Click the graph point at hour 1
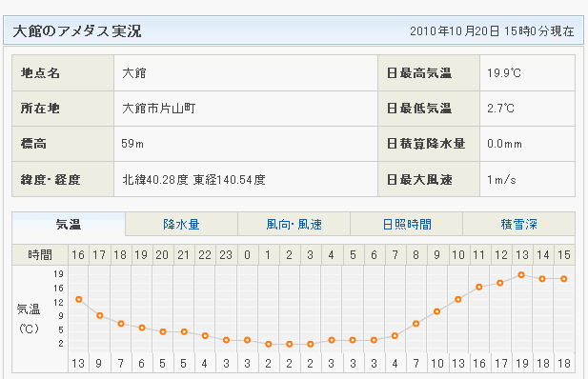Viewport: 588px width, 379px height. tap(268, 344)
